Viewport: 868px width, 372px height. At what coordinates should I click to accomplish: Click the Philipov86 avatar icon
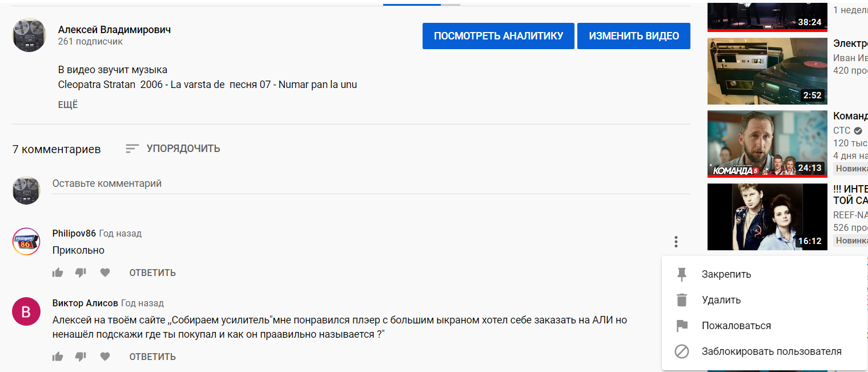[26, 242]
